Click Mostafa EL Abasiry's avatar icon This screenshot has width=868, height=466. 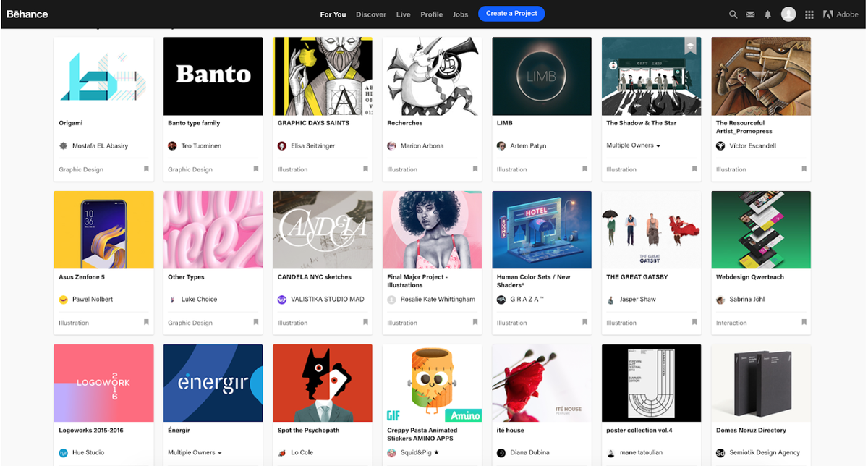(x=63, y=146)
